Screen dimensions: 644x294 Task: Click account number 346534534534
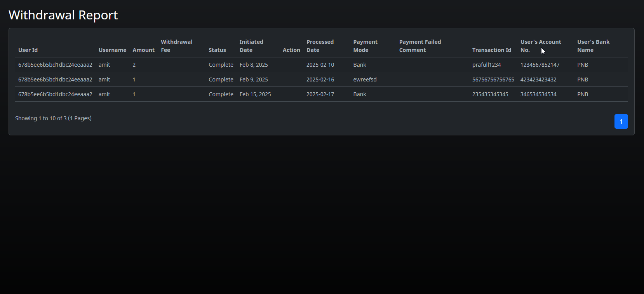pyautogui.click(x=538, y=94)
